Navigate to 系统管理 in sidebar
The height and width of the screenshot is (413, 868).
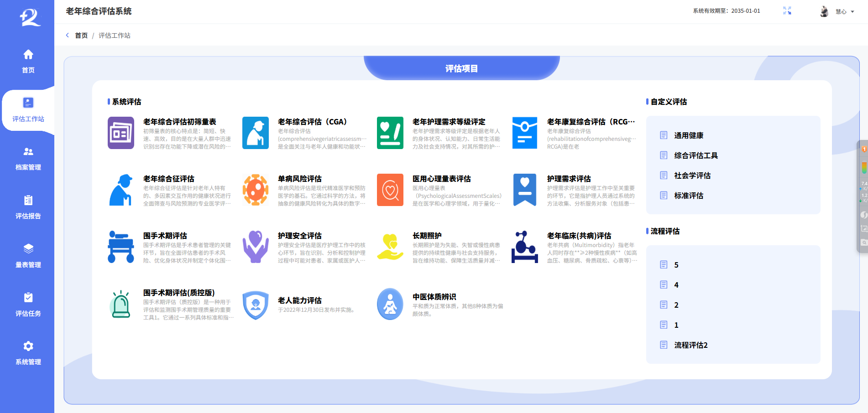(28, 353)
